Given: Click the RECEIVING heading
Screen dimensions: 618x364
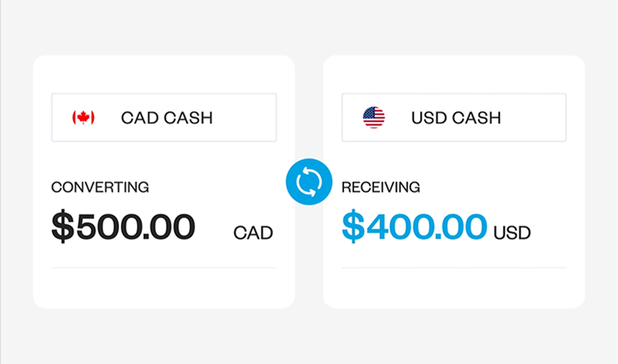Looking at the screenshot, I should pos(381,187).
